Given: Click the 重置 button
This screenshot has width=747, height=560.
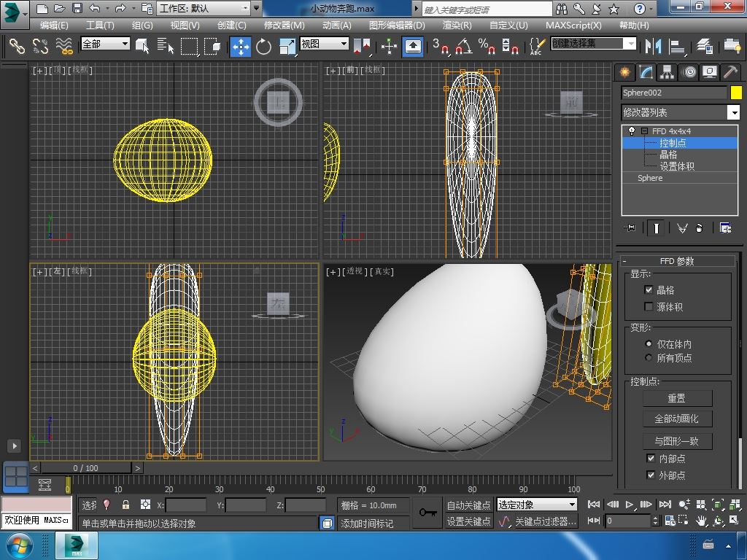Looking at the screenshot, I should point(676,398).
